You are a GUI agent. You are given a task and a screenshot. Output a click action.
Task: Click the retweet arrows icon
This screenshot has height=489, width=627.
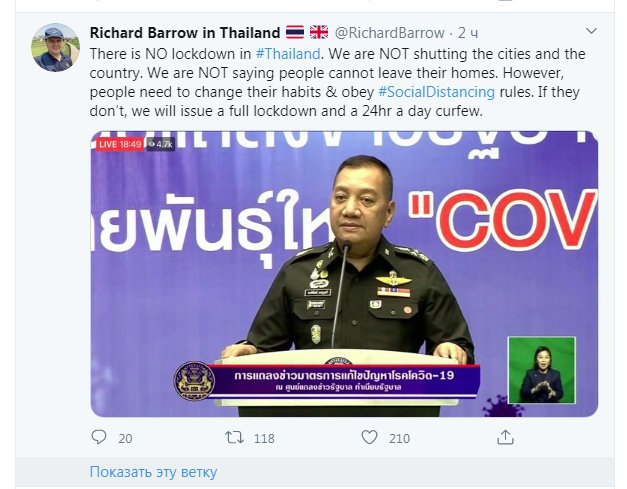point(234,437)
